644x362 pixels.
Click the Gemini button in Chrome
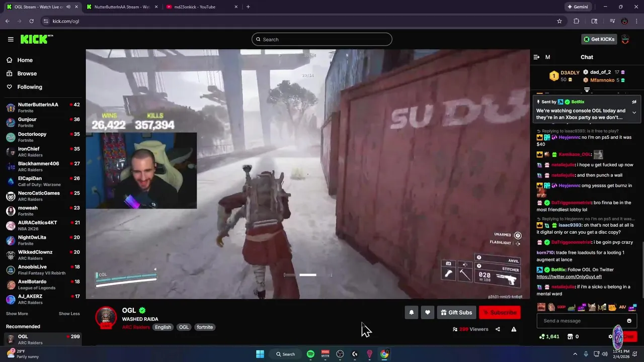tap(578, 7)
